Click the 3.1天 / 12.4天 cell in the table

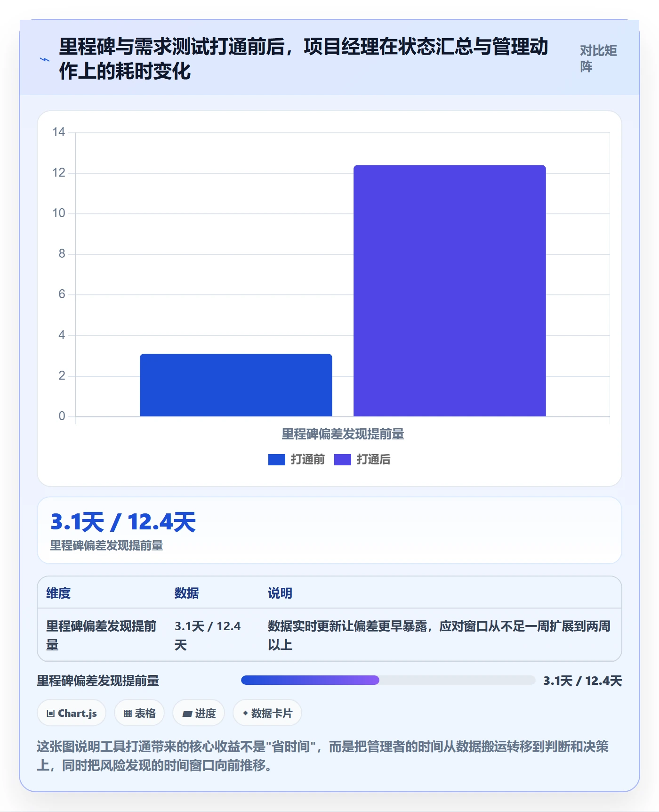[x=208, y=635]
